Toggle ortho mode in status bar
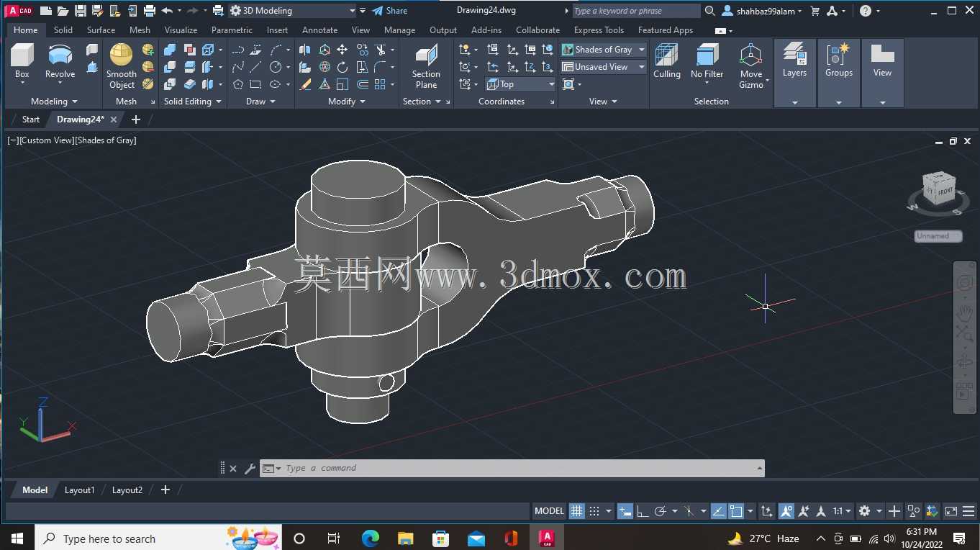This screenshot has width=980, height=550. [x=643, y=511]
